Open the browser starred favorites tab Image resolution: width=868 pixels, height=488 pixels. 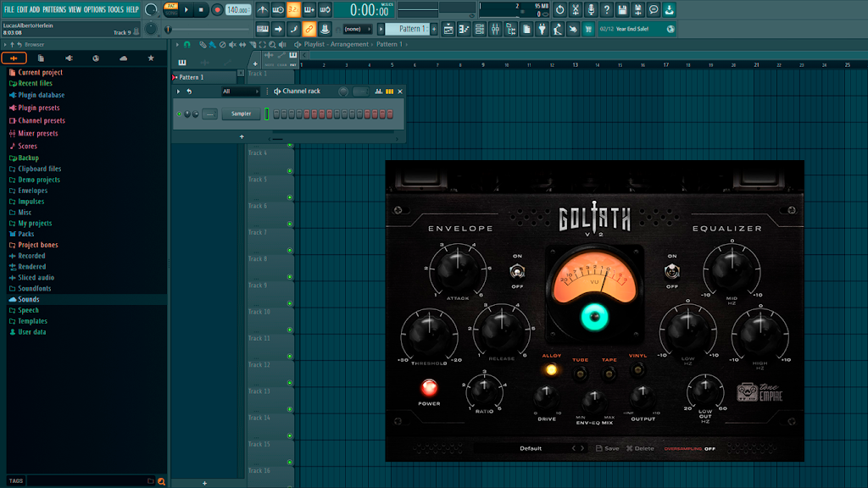[151, 58]
